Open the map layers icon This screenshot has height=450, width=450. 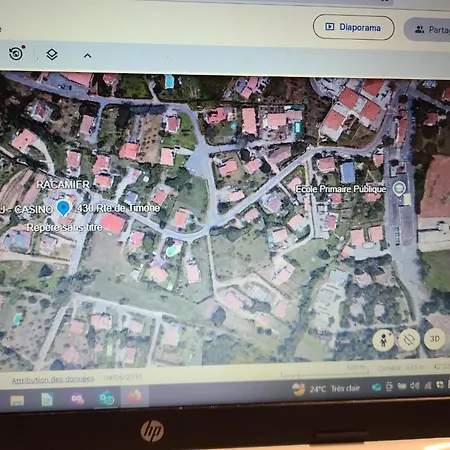pos(52,54)
